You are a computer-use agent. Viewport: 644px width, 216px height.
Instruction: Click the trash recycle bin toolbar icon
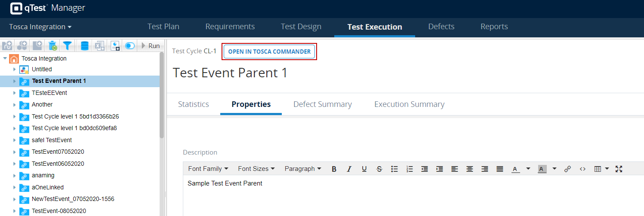point(52,46)
